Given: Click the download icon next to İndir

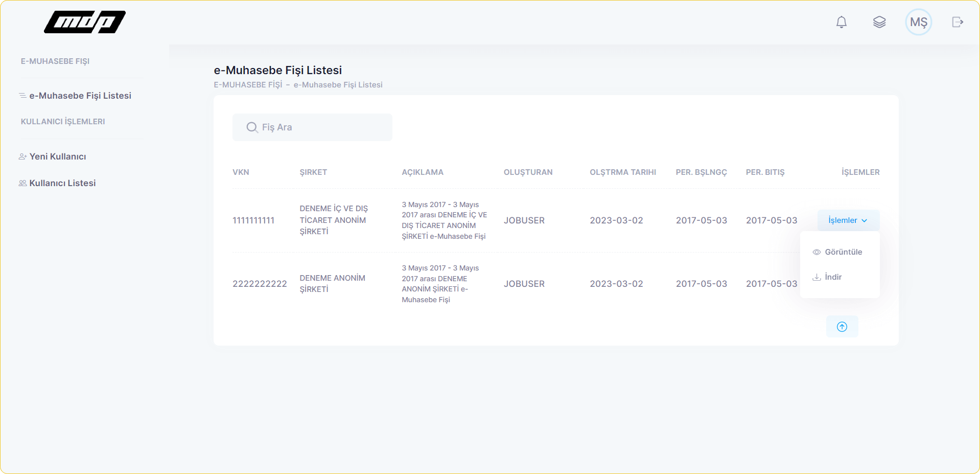Looking at the screenshot, I should 816,277.
